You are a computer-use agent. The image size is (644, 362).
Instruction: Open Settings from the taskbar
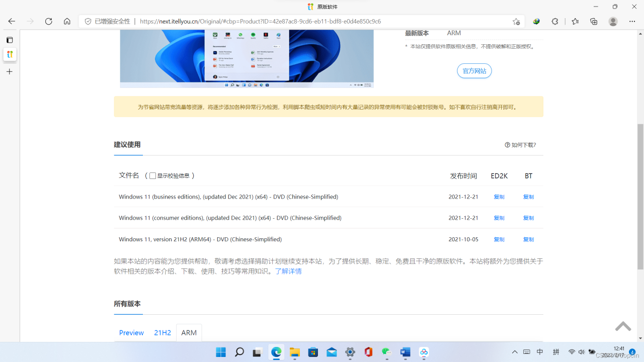tap(350, 352)
